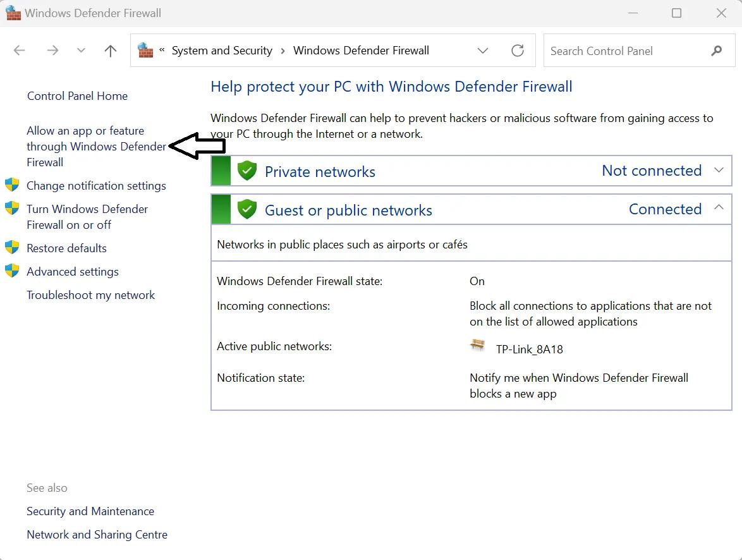
Task: Open the address bar history dropdown
Action: (483, 51)
